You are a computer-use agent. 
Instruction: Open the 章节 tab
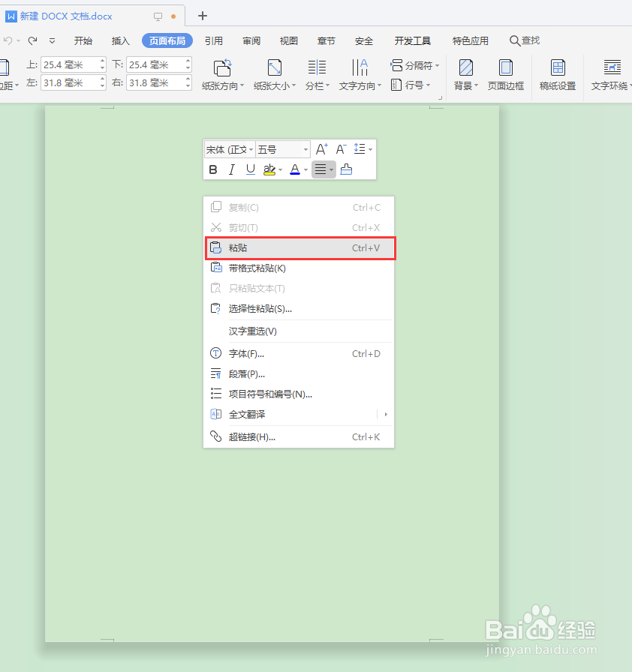point(327,40)
